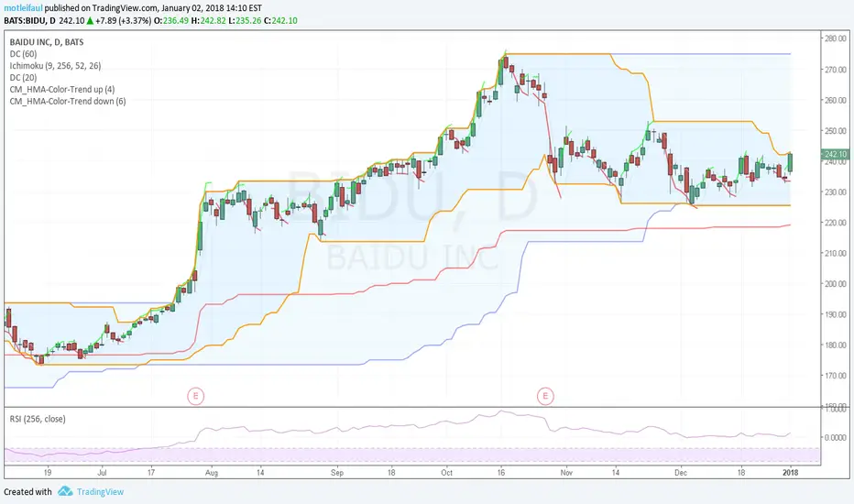Click the Jul date axis label
Image resolution: width=854 pixels, height=504 pixels.
click(x=102, y=473)
